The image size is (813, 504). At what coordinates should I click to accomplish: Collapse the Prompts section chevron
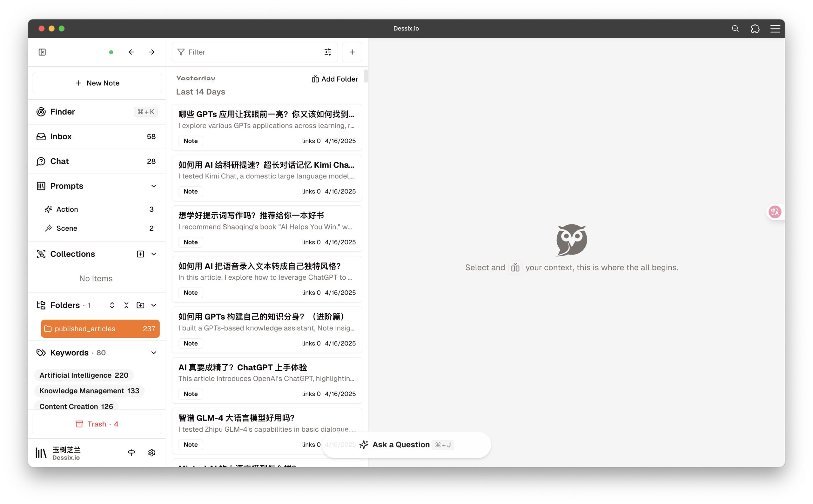point(154,186)
